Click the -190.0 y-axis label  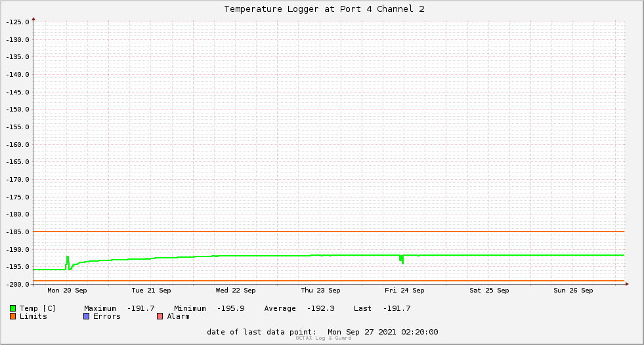point(18,250)
